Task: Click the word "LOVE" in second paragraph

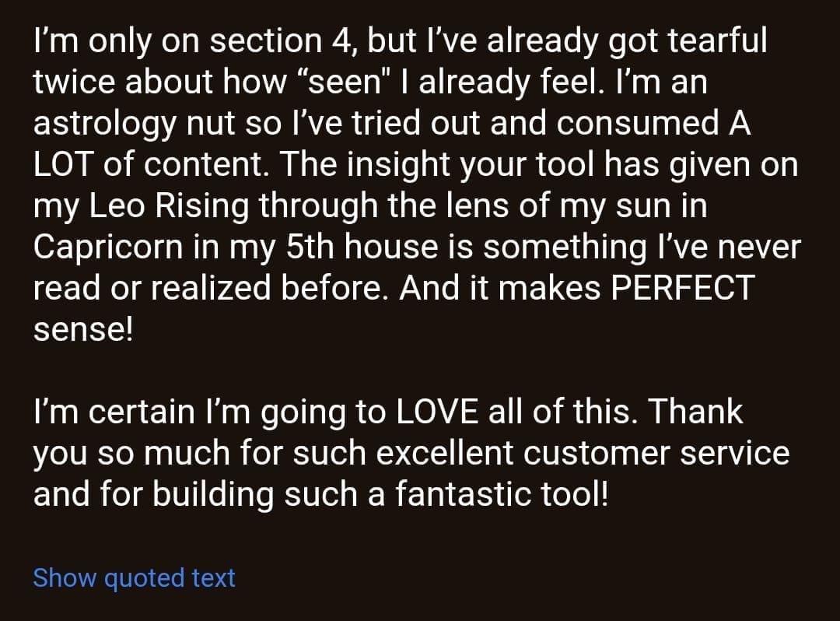Action: tap(438, 412)
